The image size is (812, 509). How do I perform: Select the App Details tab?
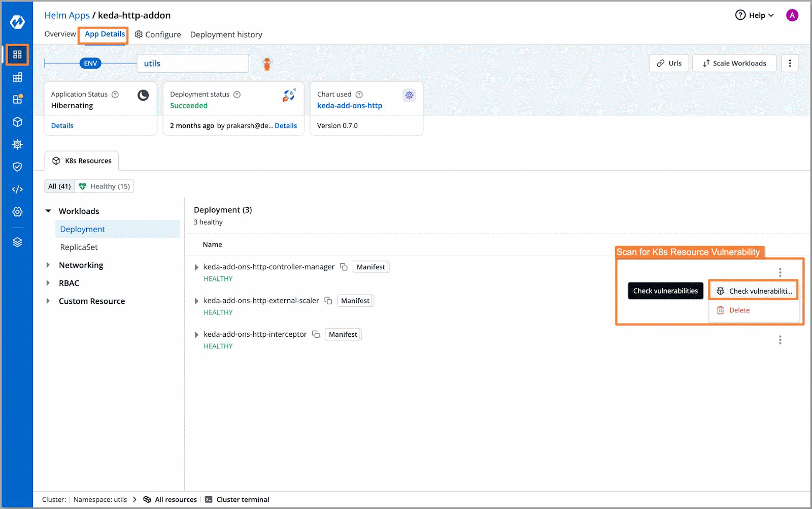click(x=105, y=34)
